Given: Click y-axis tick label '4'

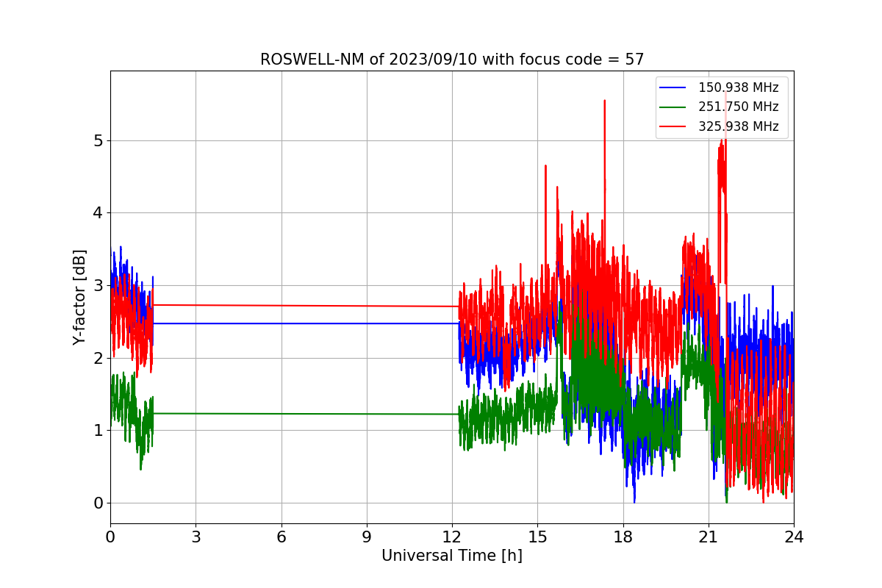Looking at the screenshot, I should point(98,213).
